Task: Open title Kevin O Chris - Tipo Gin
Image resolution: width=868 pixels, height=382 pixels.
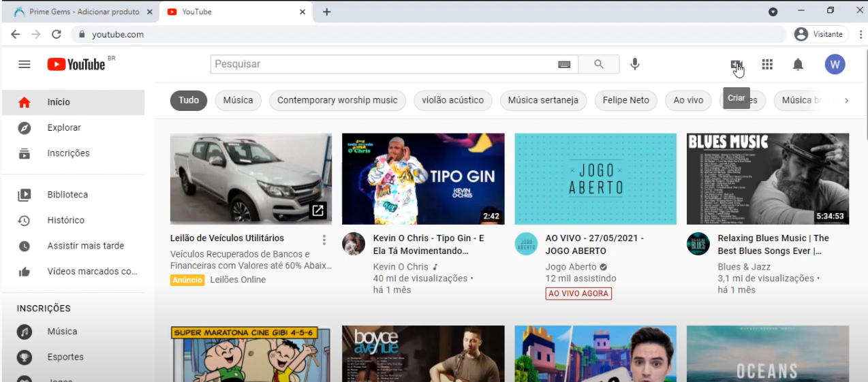Action: [429, 244]
